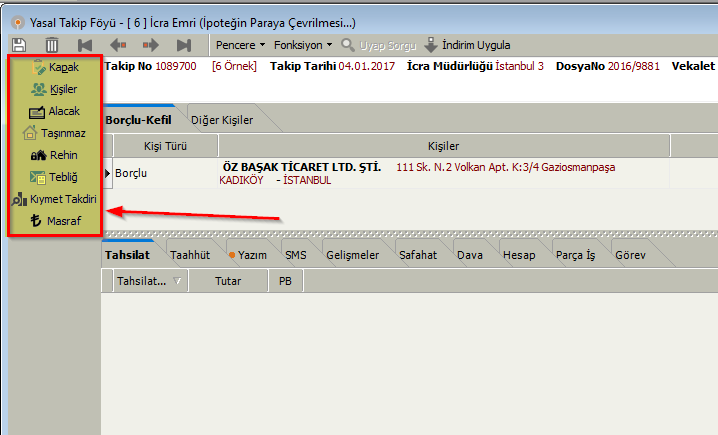Screen dimensions: 718x435
Task: Open Taşınmaz in the left sidebar
Action: (x=55, y=133)
